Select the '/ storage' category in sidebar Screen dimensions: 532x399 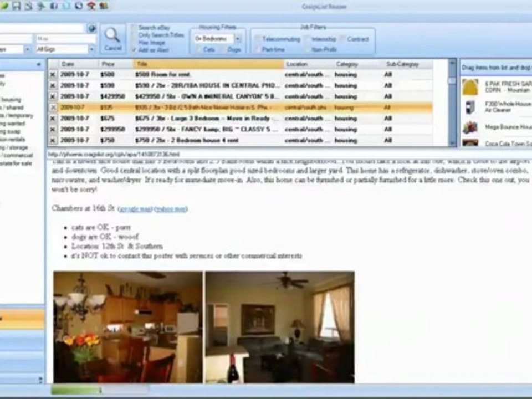[x=14, y=147]
